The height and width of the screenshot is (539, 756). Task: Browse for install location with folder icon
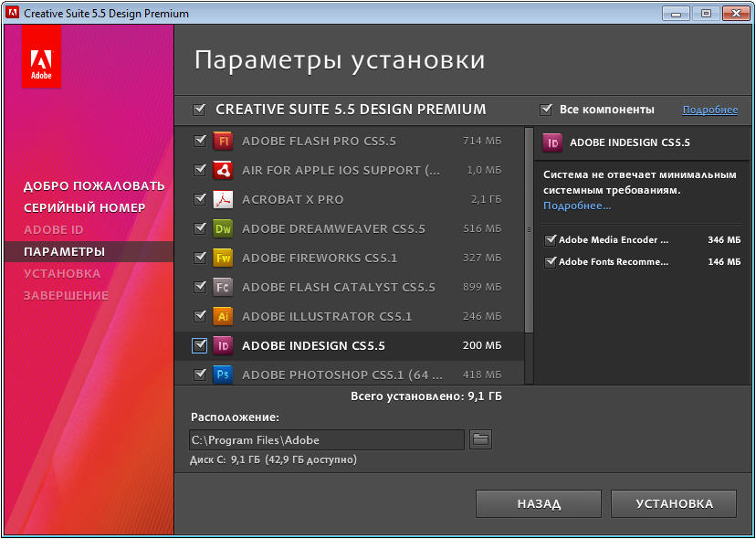[480, 439]
